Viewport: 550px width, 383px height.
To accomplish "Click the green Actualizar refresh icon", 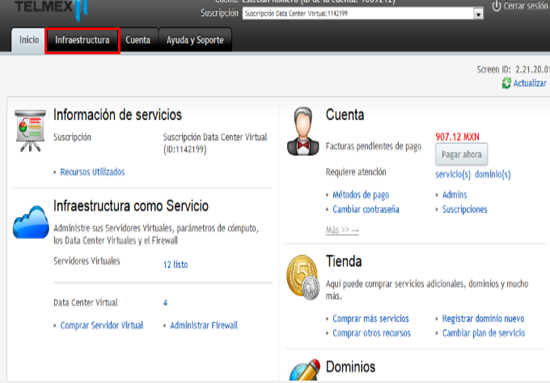I will click(x=506, y=83).
